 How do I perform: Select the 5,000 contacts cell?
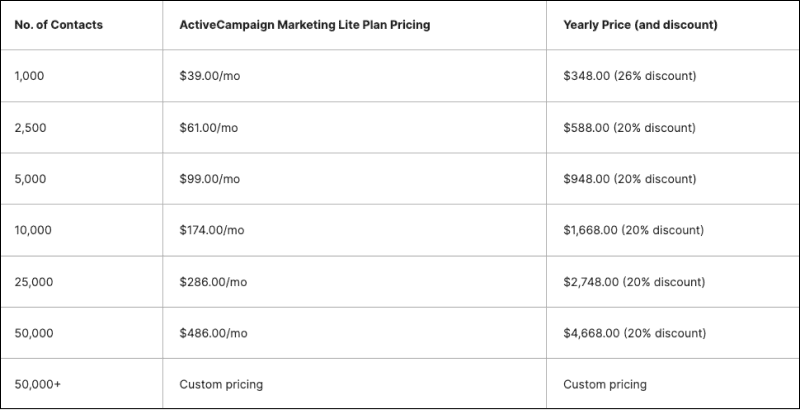pyautogui.click(x=32, y=179)
